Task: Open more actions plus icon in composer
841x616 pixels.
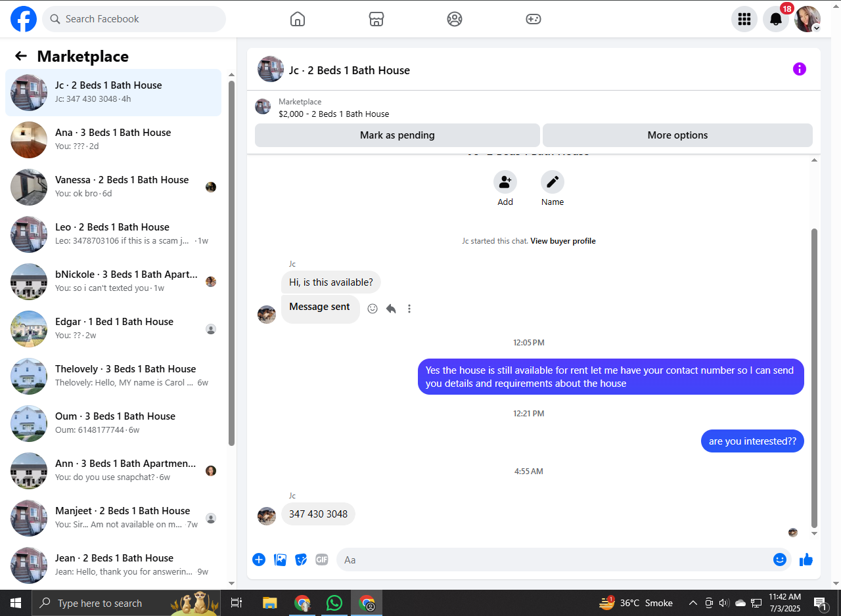Action: pyautogui.click(x=259, y=560)
